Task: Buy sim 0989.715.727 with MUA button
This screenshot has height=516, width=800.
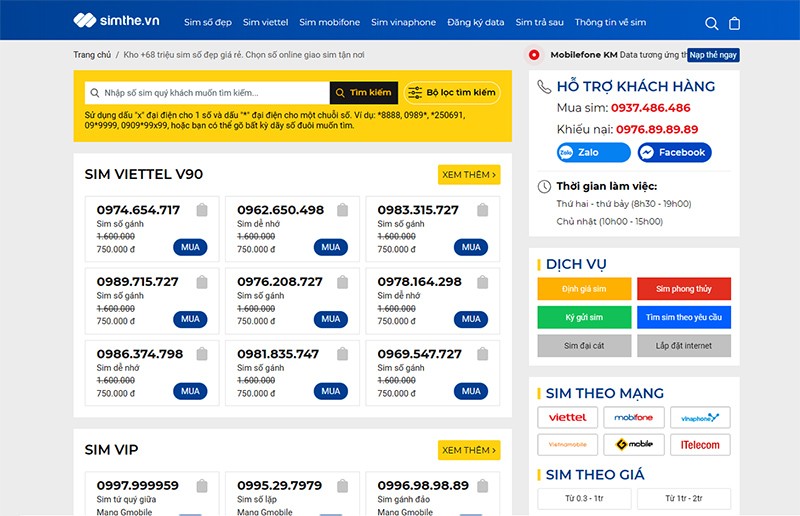Action: 190,319
